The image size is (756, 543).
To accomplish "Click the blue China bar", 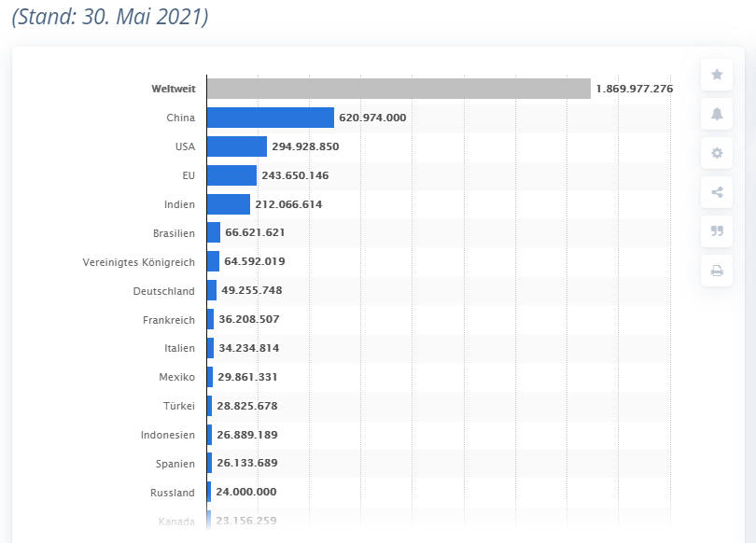I will [x=270, y=118].
